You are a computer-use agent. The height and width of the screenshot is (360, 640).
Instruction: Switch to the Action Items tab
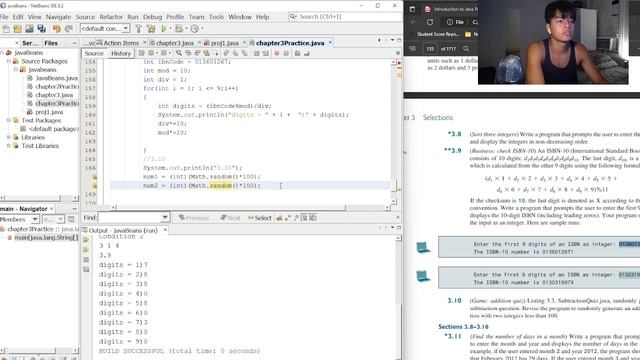pos(121,43)
